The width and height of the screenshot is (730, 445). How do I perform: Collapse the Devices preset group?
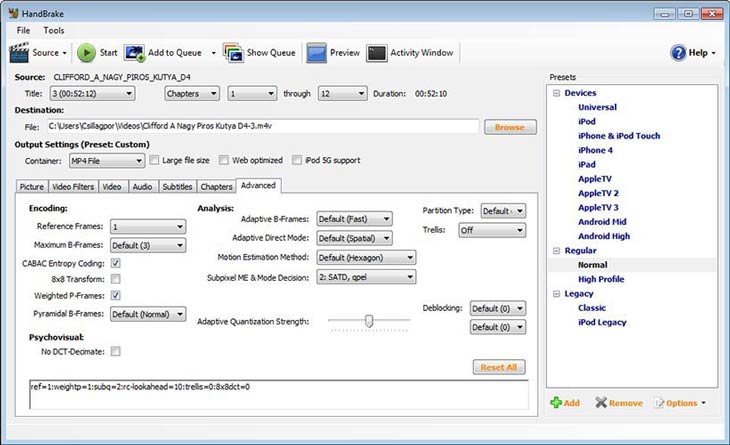(556, 93)
